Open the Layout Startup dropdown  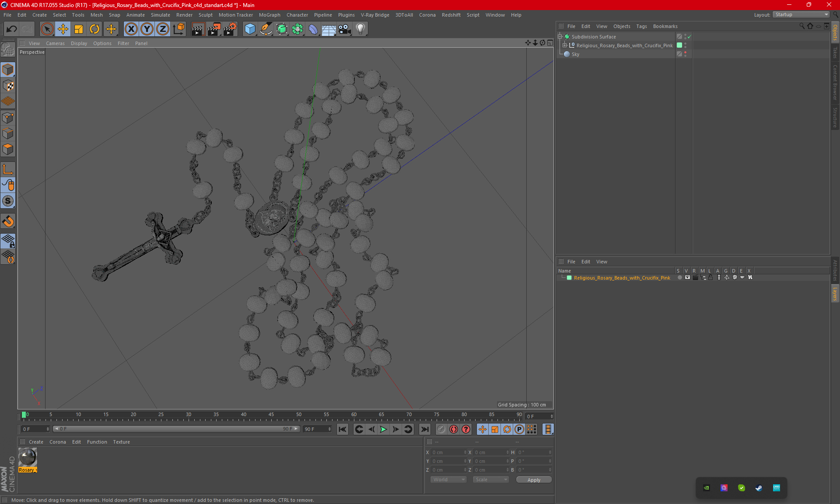click(801, 14)
